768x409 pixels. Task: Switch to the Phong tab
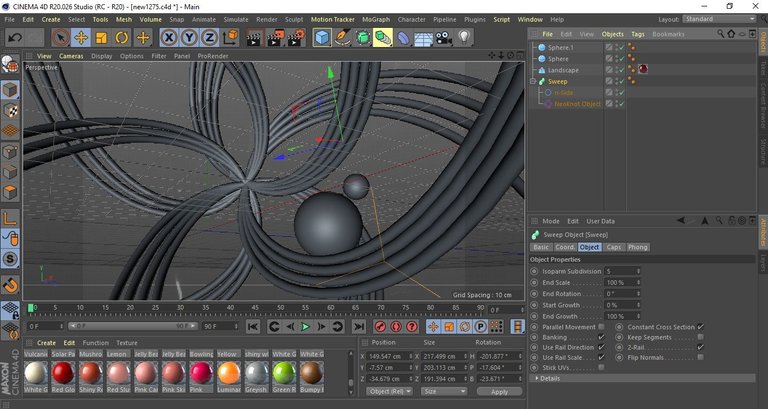[x=638, y=247]
